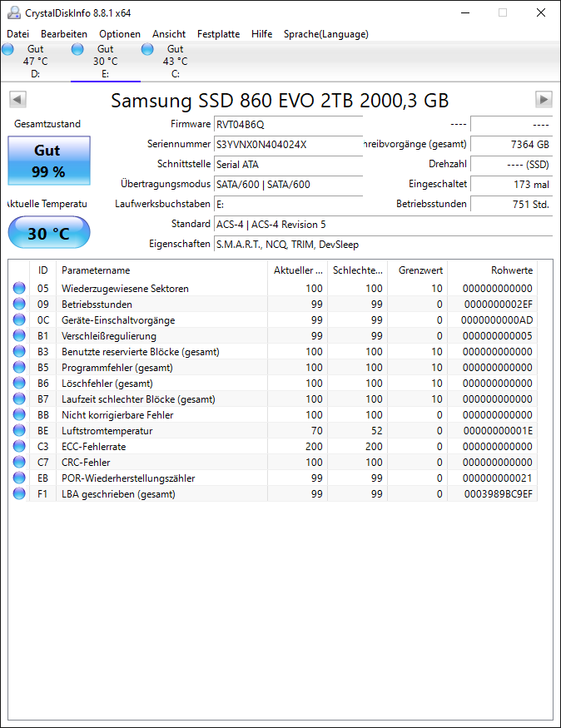Viewport: 561px width, 728px height.
Task: Click the Grenzwert column header
Action: [418, 270]
